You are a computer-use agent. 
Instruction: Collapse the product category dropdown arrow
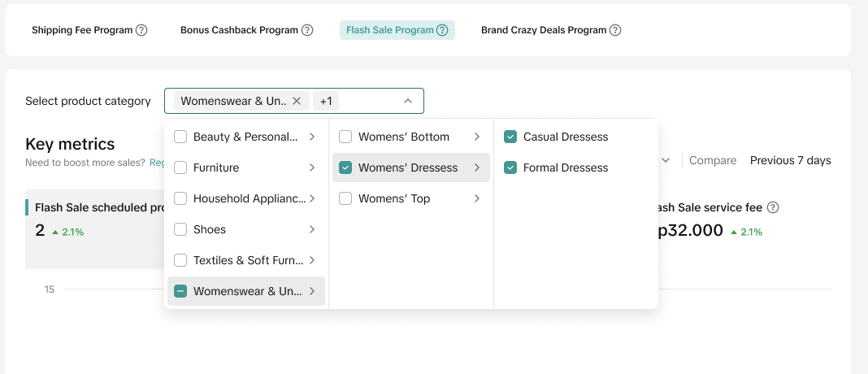pos(408,101)
